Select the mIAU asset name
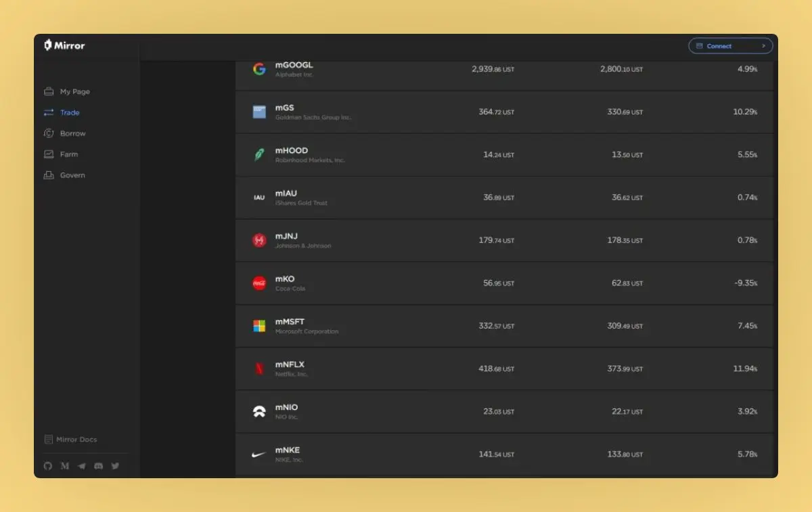Image resolution: width=812 pixels, height=512 pixels. click(x=286, y=193)
